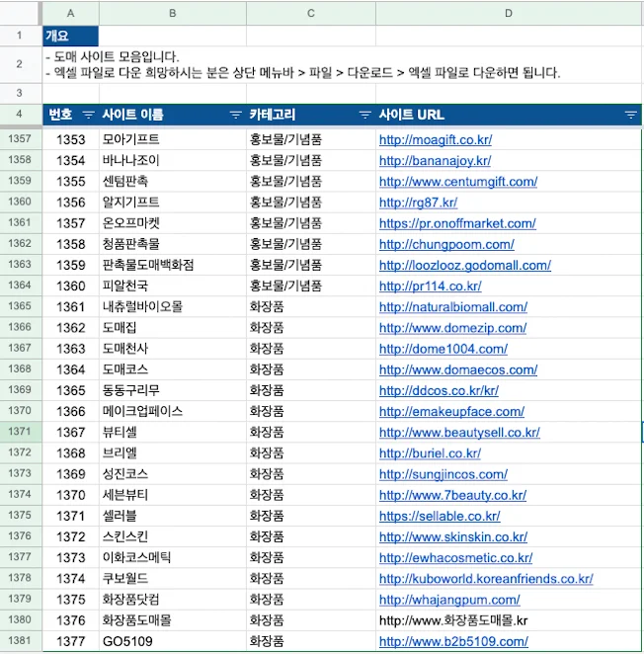Open the www.skinskin.co.kr link
The height and width of the screenshot is (654, 644).
click(x=453, y=536)
